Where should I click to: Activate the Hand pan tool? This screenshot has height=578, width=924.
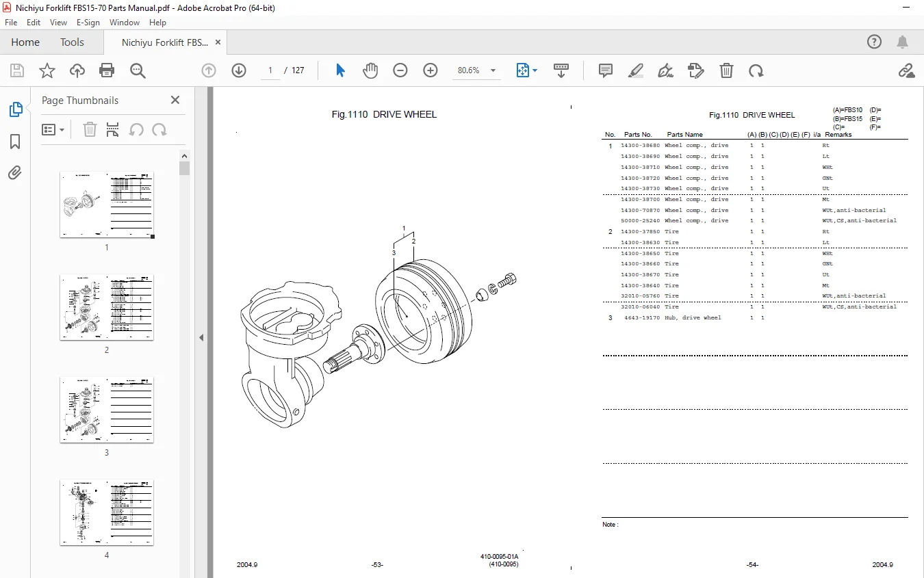(x=370, y=70)
